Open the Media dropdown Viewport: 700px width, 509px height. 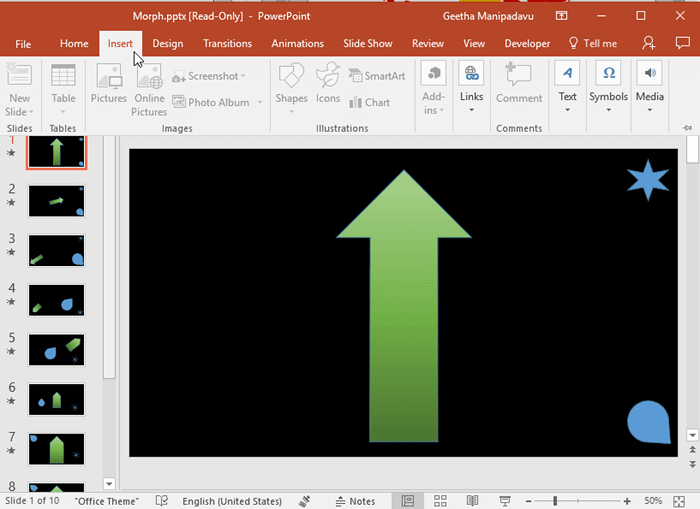point(650,86)
